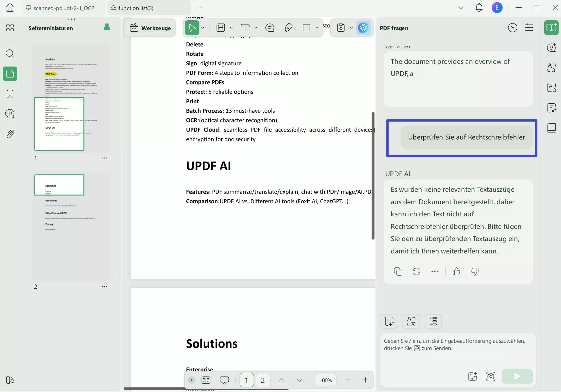Click the summarize prompt button above input
Viewport: 561px width, 392px height.
[x=389, y=321]
